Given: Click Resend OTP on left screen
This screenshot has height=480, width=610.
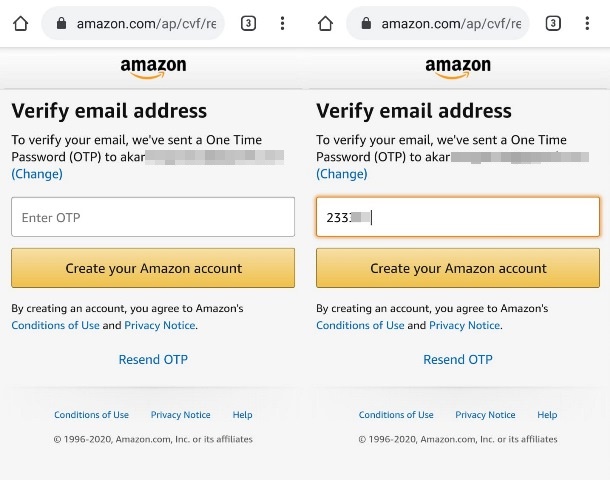Looking at the screenshot, I should coord(153,359).
